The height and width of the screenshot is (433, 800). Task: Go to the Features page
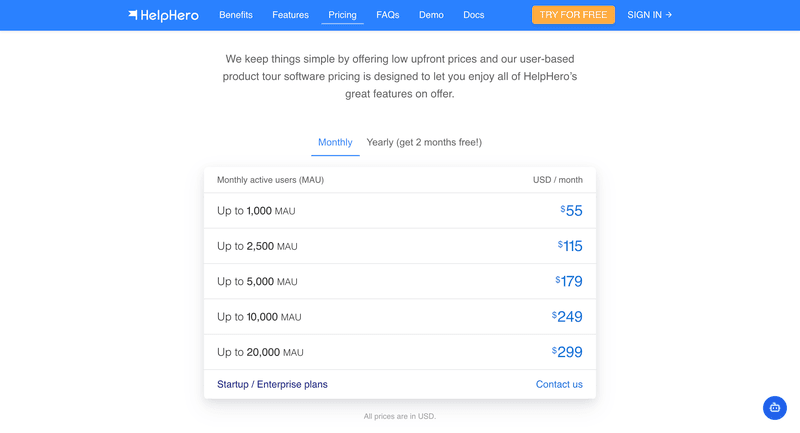(290, 15)
